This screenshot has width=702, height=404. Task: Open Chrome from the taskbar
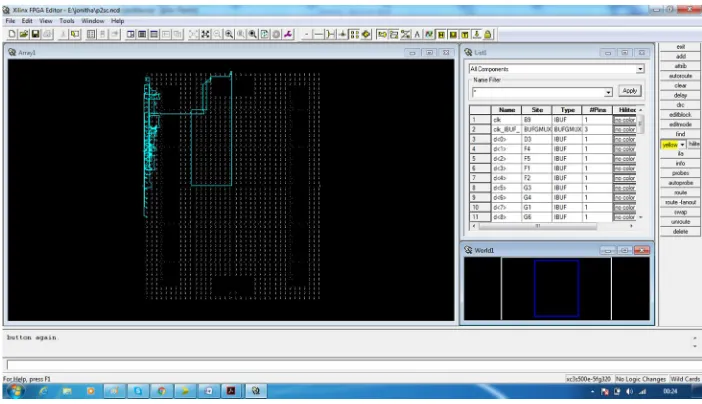coord(162,391)
